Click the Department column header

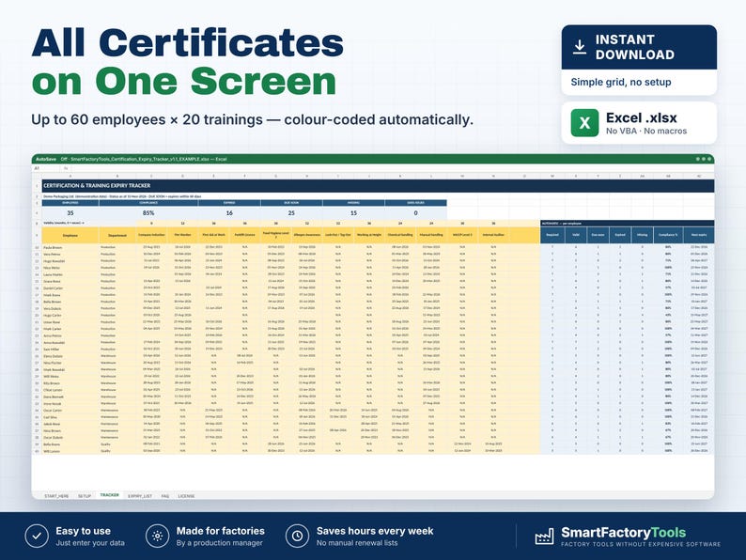(117, 235)
